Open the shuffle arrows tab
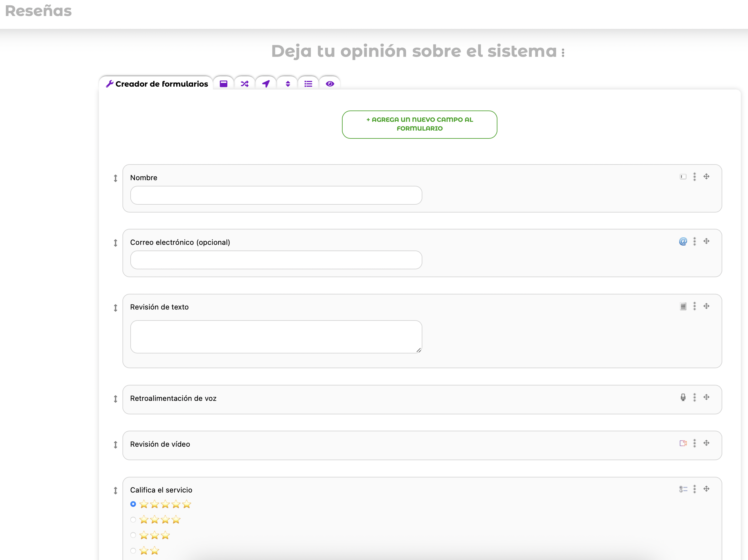748x560 pixels. coord(245,84)
